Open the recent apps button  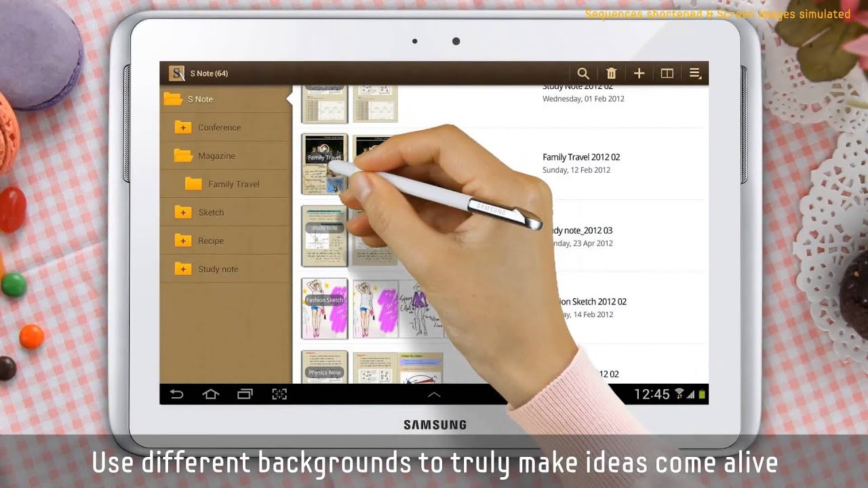[245, 394]
